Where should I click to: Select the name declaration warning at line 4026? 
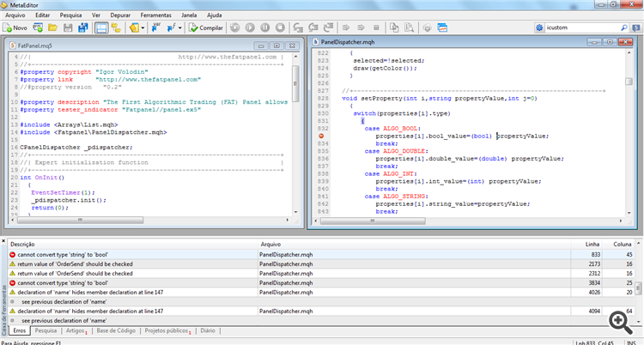[321, 293]
